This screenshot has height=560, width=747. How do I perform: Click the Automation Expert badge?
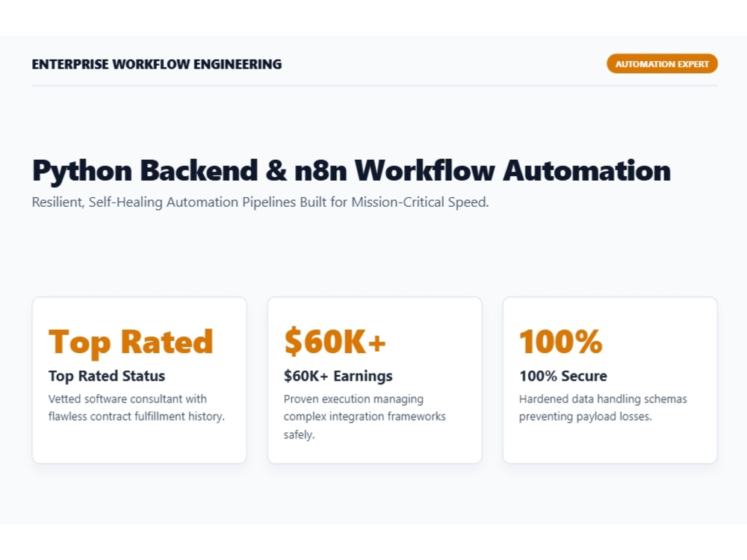(662, 63)
